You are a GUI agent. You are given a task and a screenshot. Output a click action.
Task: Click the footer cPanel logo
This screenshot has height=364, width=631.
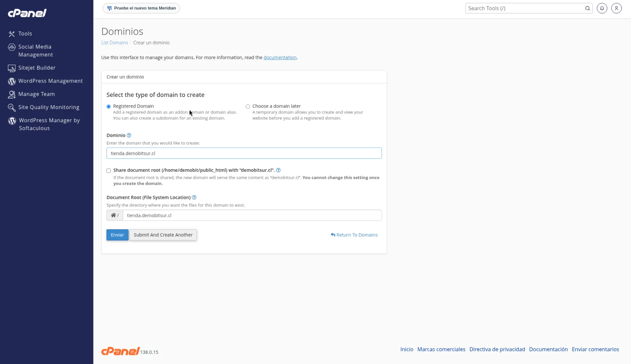[120, 351]
